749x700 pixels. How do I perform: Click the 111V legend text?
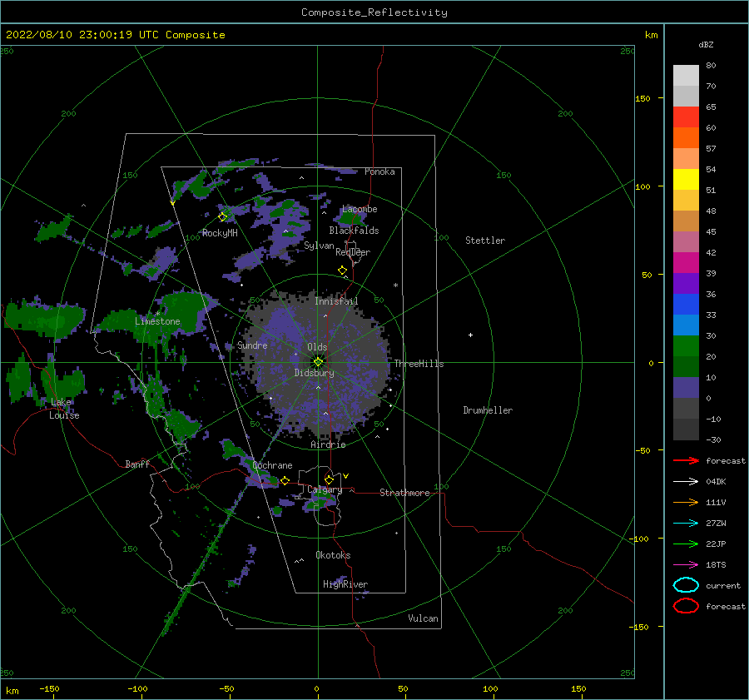pyautogui.click(x=716, y=502)
